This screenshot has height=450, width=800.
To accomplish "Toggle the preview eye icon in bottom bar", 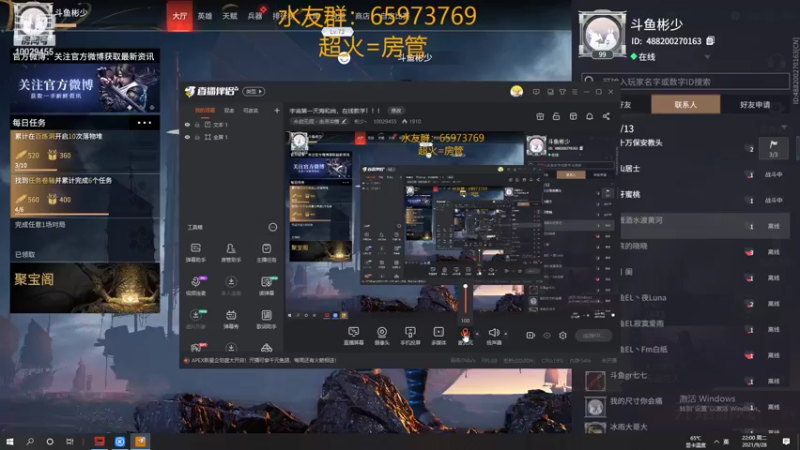I will click(x=547, y=335).
